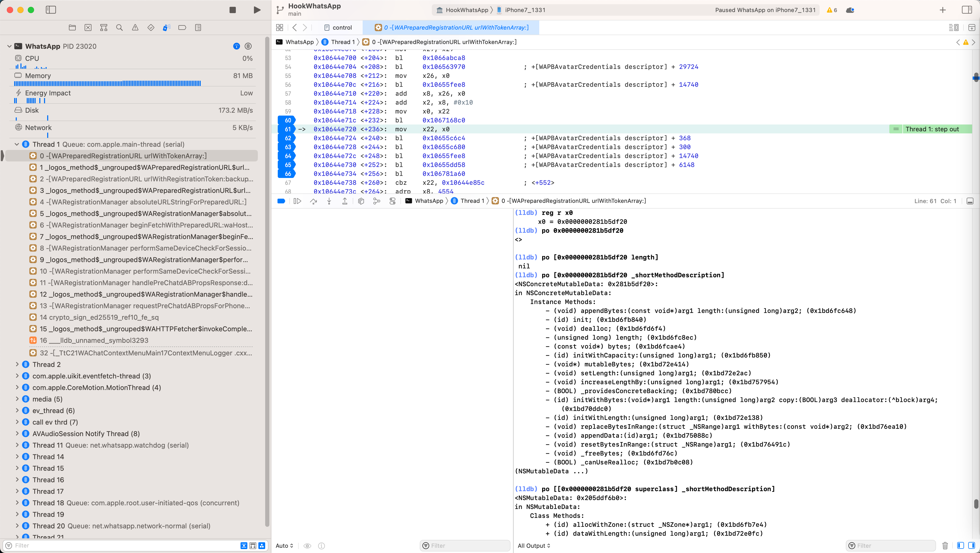Click the Step out button
The image size is (980, 553).
coord(345,201)
